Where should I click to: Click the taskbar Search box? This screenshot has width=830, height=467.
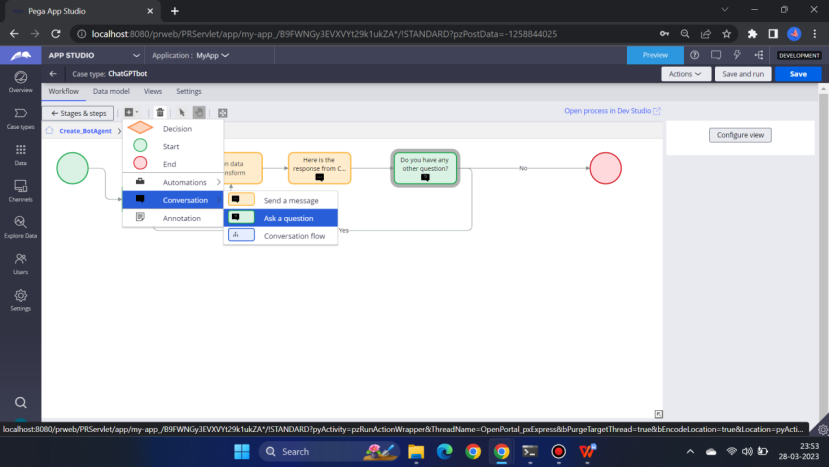329,452
